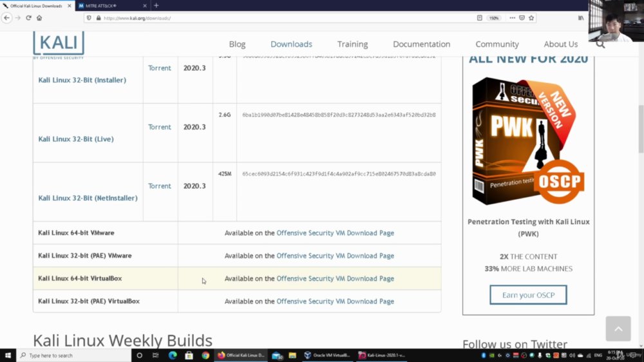Open the Downloads menu item
Image resolution: width=644 pixels, height=362 pixels.
click(291, 44)
